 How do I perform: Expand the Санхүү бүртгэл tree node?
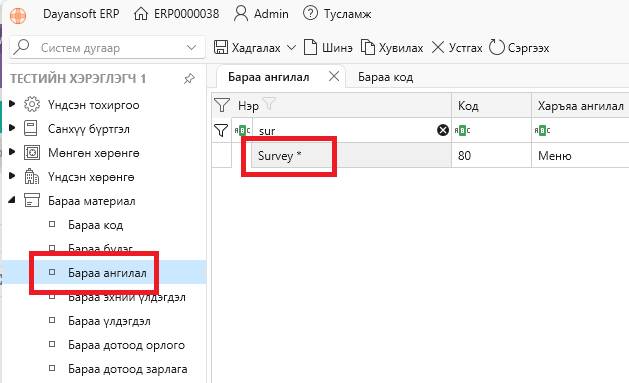pyautogui.click(x=12, y=128)
